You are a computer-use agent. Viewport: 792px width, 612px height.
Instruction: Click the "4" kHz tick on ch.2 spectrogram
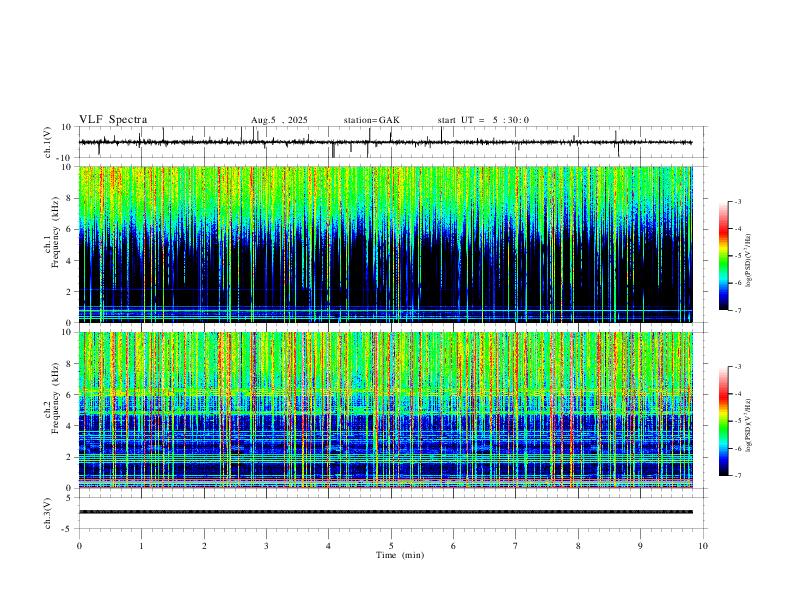(70, 426)
